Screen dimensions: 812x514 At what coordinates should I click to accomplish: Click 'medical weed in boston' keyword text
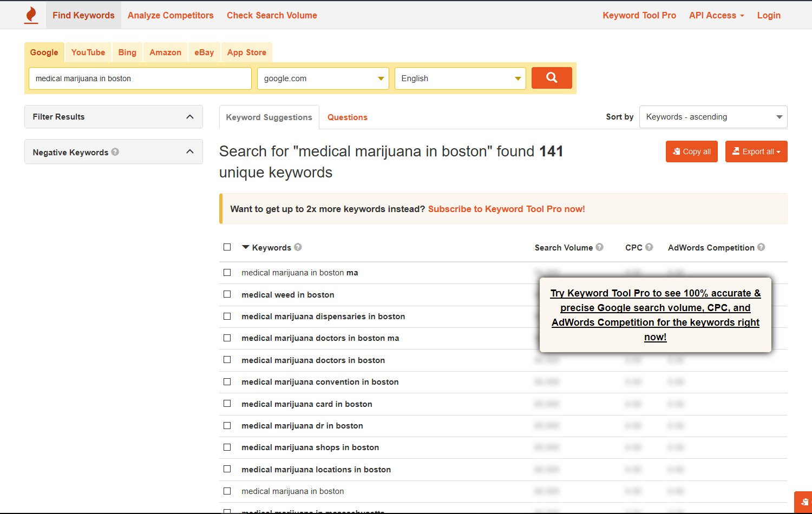(288, 295)
